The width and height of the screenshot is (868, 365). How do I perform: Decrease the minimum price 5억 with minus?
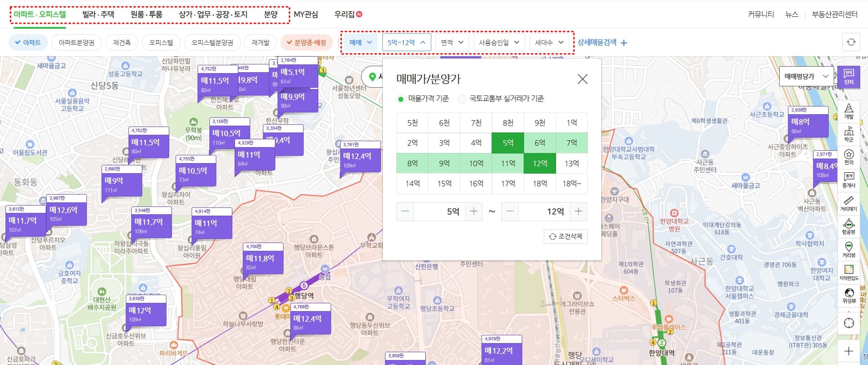pos(405,212)
